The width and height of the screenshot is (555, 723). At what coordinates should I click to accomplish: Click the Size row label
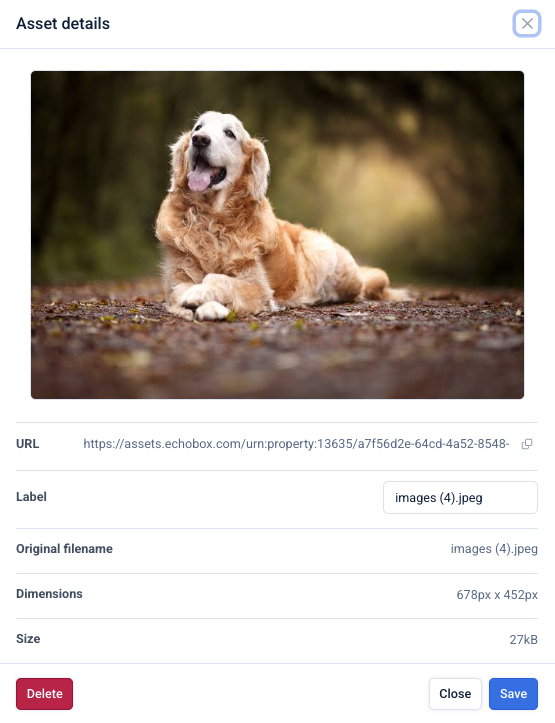[28, 639]
